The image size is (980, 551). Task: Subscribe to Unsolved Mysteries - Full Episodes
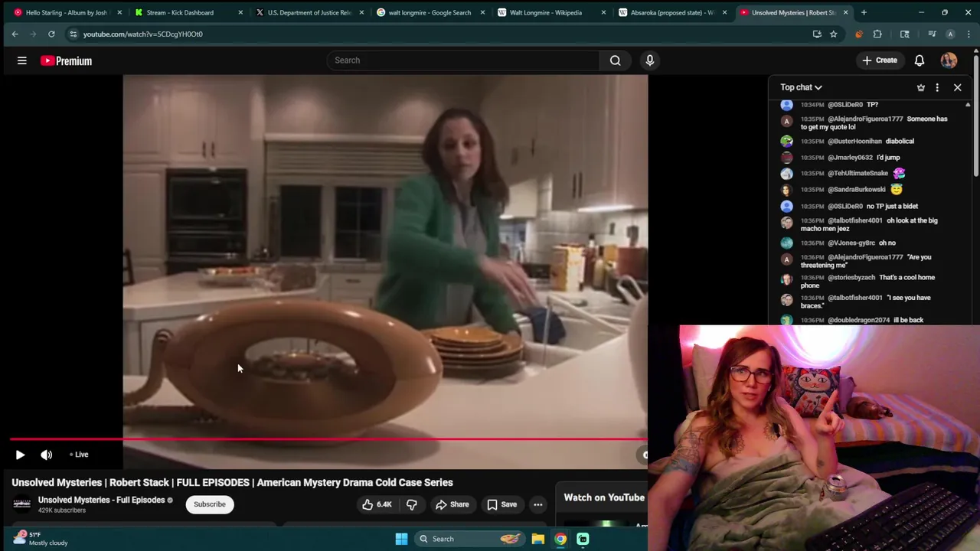209,504
